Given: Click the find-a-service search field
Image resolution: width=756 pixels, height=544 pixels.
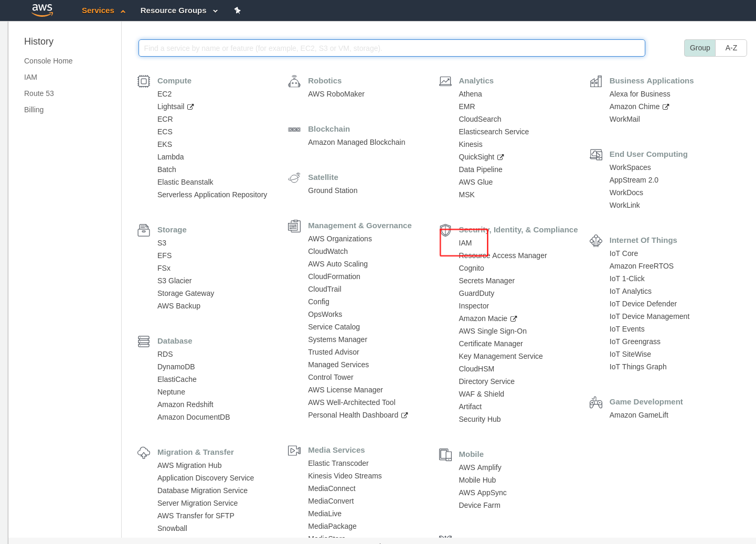Looking at the screenshot, I should tap(391, 48).
